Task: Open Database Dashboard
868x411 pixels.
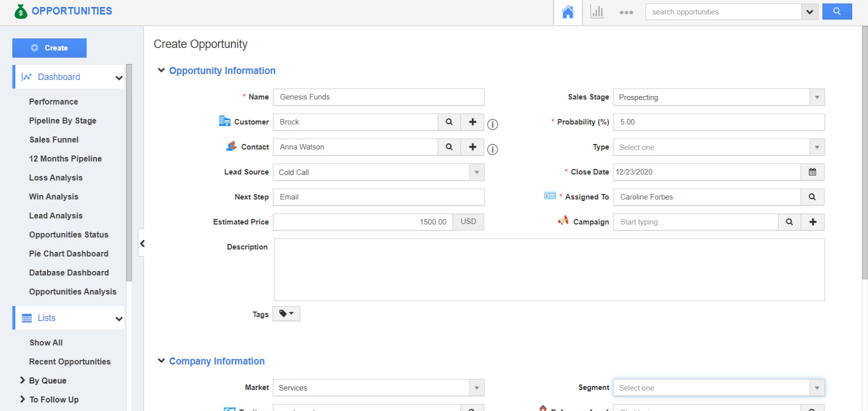Action: click(x=69, y=272)
